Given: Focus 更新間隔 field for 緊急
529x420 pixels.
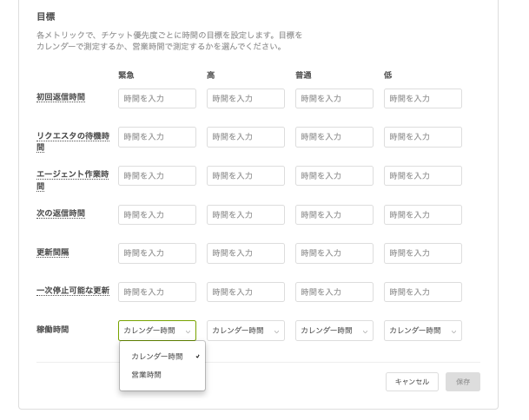Looking at the screenshot, I should coord(157,253).
